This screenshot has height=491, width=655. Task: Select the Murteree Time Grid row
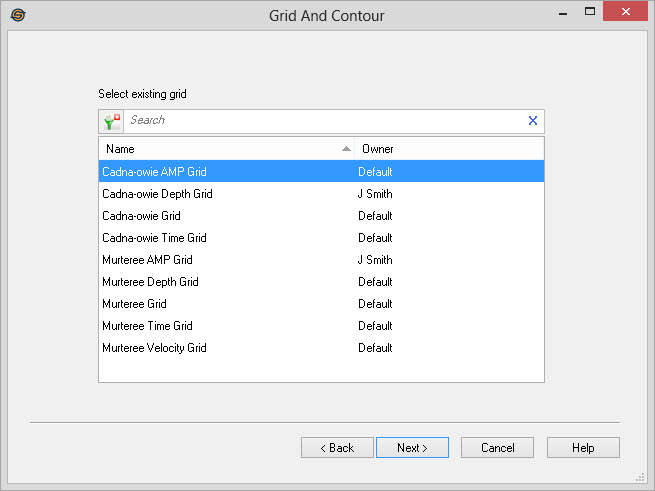pos(147,326)
